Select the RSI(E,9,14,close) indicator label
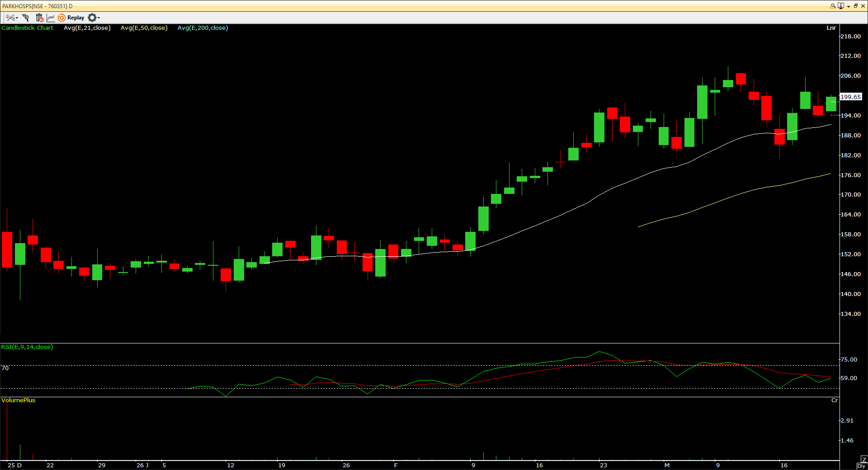Viewport: 868px width, 470px height. click(x=27, y=347)
